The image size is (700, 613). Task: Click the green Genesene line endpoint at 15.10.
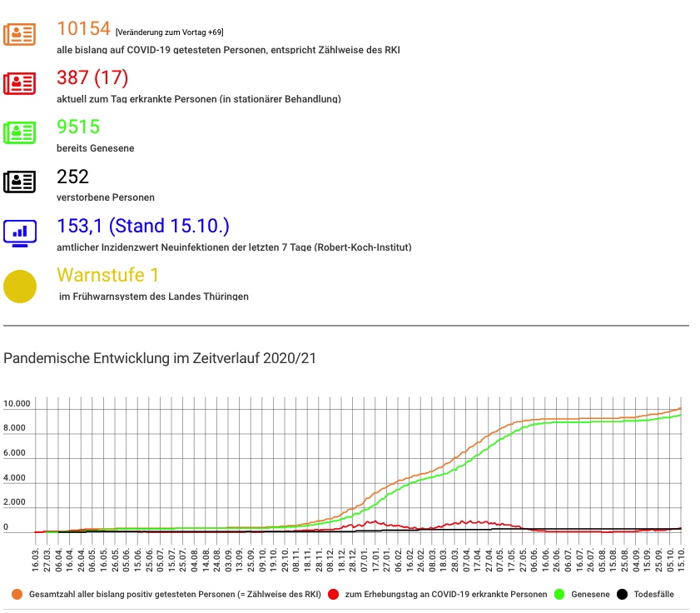680,415
